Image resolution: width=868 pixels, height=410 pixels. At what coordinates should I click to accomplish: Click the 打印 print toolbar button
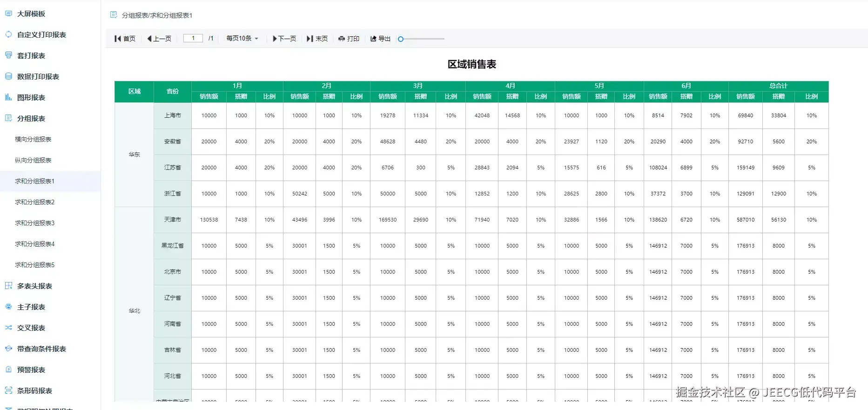tap(349, 39)
